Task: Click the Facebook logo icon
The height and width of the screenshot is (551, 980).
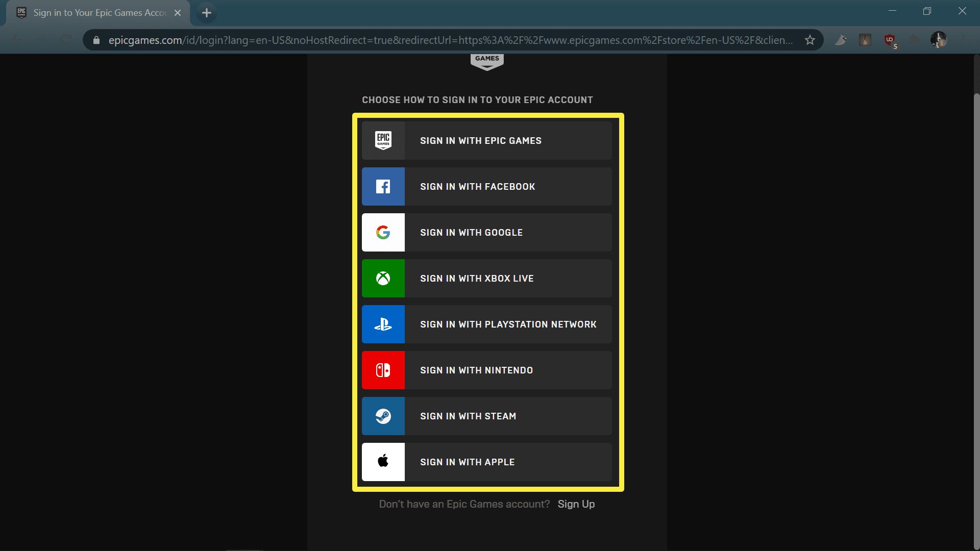Action: (x=383, y=186)
